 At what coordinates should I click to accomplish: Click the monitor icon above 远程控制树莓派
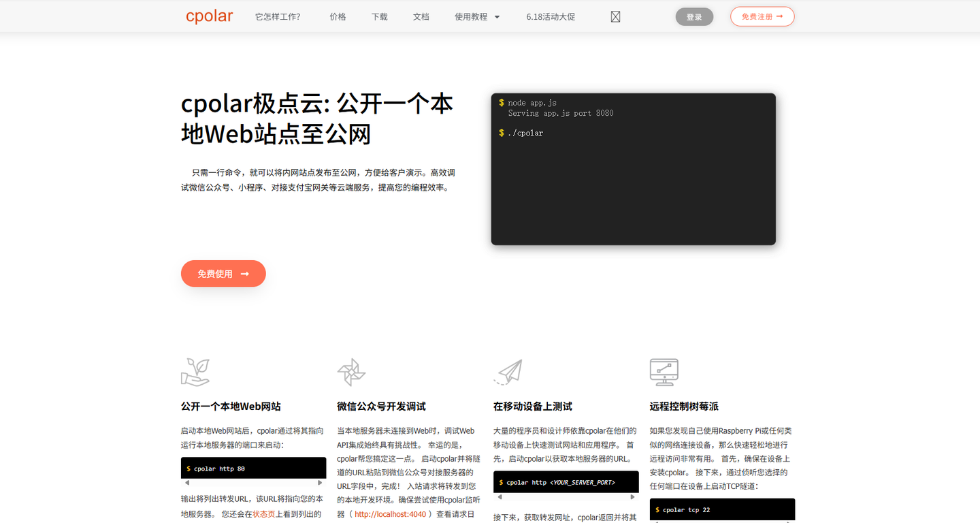(x=664, y=371)
